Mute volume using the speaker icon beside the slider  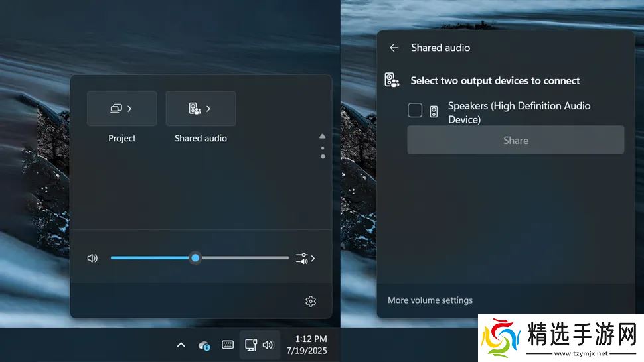(x=92, y=258)
